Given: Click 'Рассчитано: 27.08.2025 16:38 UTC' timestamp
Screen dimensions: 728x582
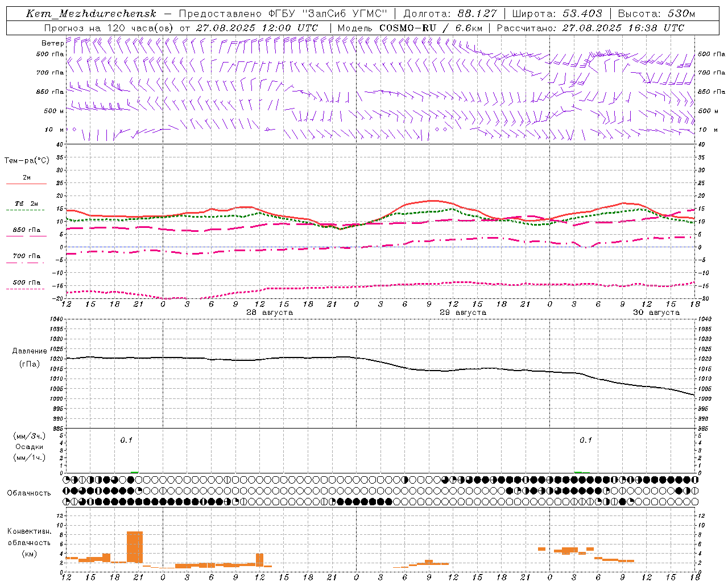Looking at the screenshot, I should [x=590, y=28].
